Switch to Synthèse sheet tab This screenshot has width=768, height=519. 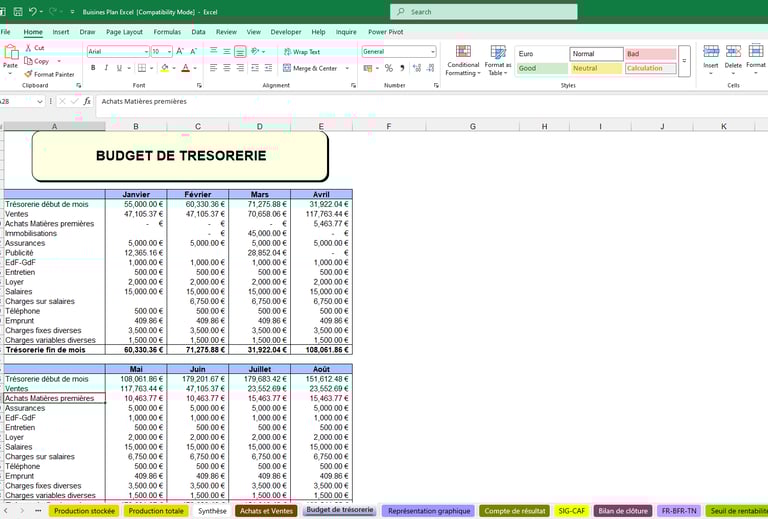tap(212, 511)
